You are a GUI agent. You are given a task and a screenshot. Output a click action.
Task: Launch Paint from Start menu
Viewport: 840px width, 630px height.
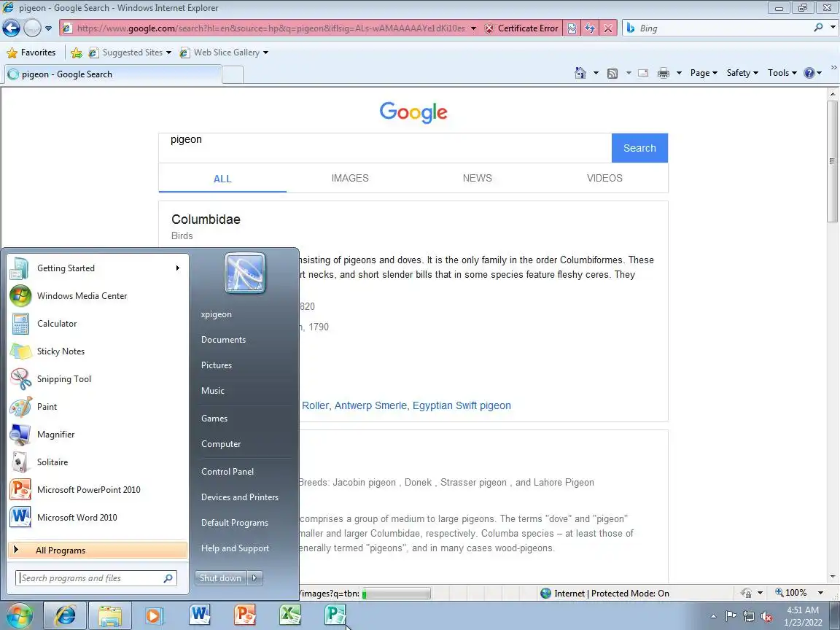click(96, 407)
